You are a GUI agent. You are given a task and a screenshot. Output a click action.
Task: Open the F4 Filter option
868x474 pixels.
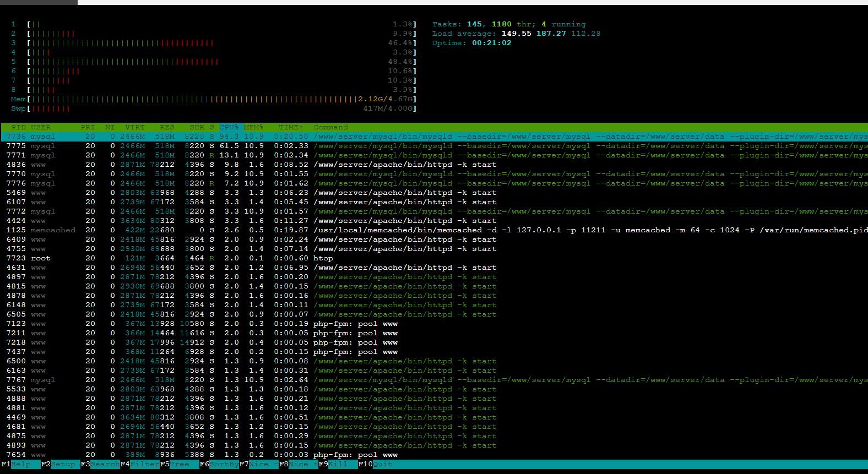140,464
